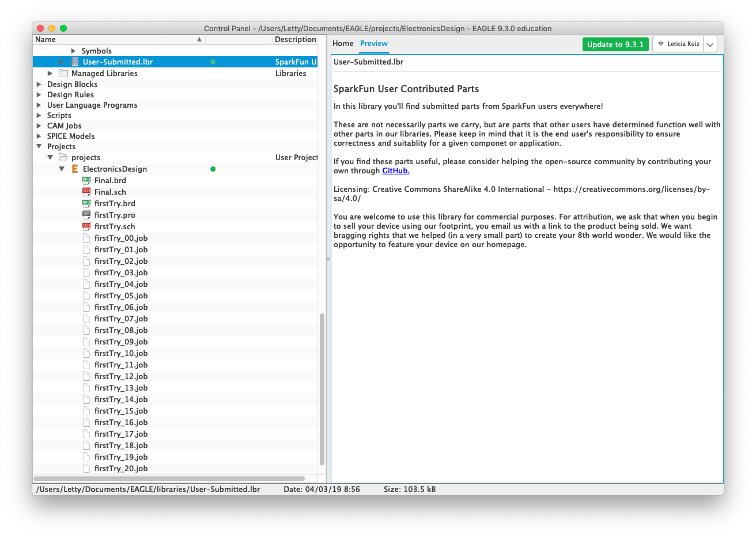This screenshot has width=756, height=538.
Task: Click the Description column header
Action: point(296,39)
